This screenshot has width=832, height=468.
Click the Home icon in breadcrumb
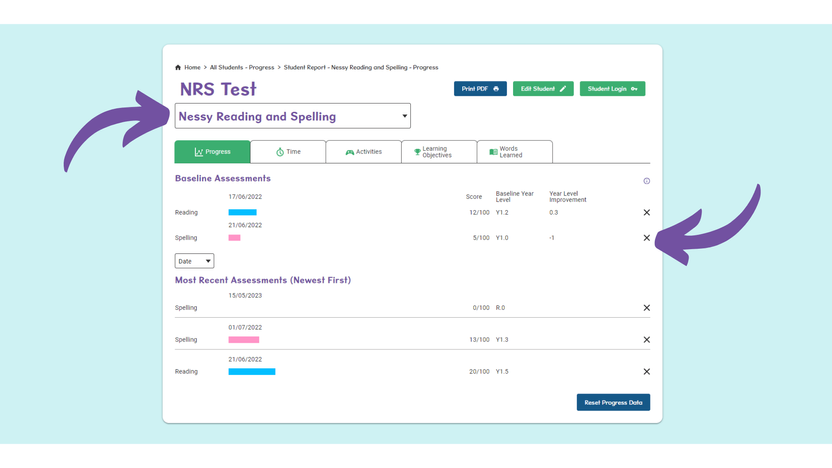tap(178, 67)
